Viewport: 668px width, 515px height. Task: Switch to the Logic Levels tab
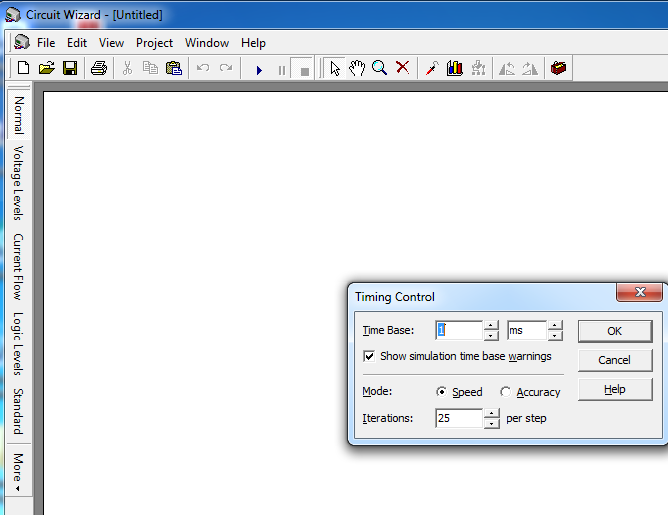click(19, 343)
